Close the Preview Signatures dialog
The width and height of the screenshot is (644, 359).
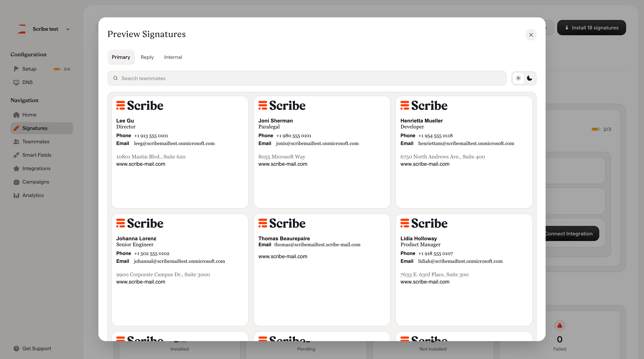pos(531,35)
